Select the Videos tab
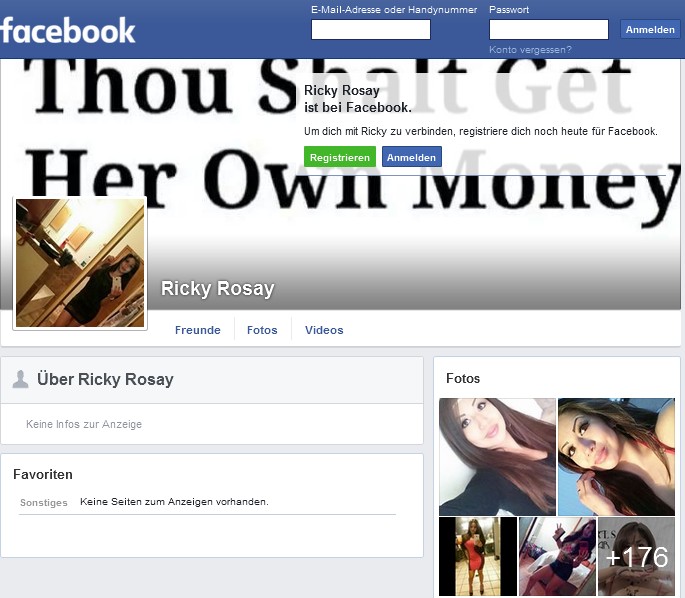This screenshot has width=685, height=598. 324,330
